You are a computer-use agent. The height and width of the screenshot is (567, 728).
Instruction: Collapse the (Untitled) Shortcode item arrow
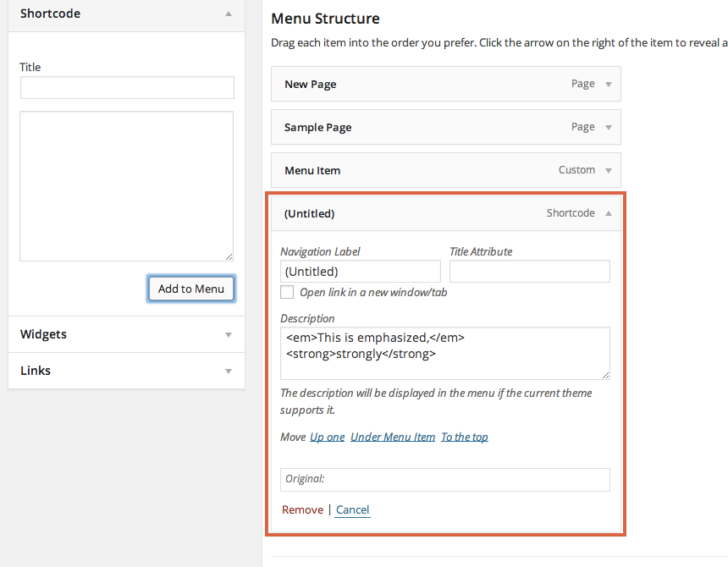(x=608, y=213)
